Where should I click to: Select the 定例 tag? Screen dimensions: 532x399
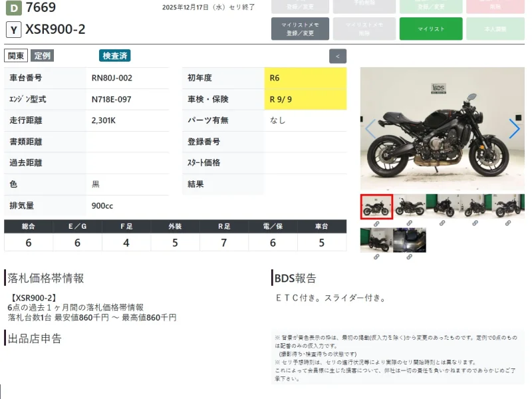pos(43,56)
